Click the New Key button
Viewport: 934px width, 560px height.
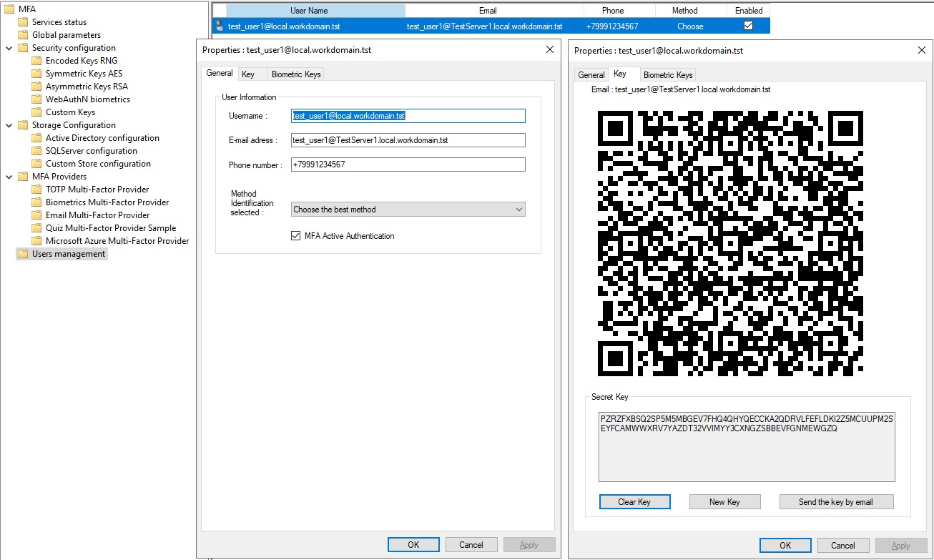[724, 502]
